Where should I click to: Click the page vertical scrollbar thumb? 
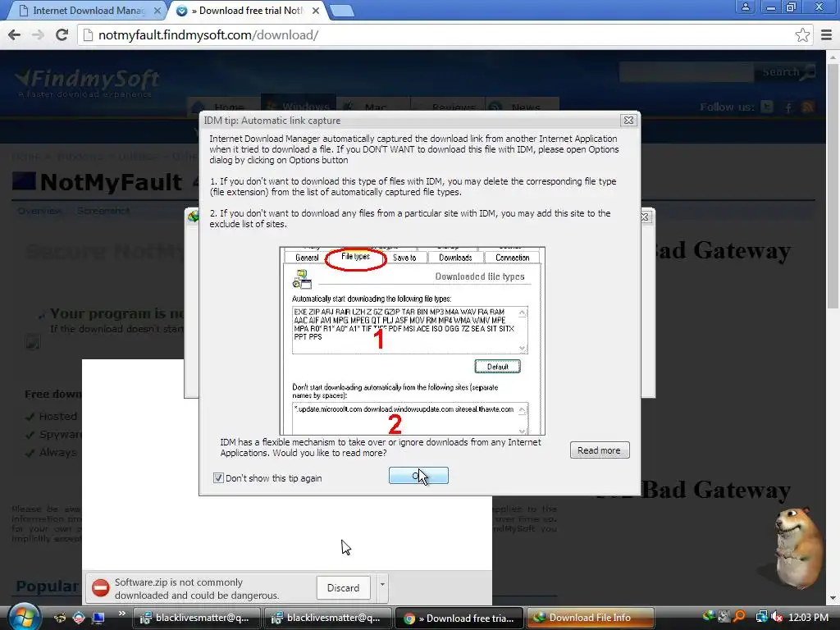click(833, 186)
